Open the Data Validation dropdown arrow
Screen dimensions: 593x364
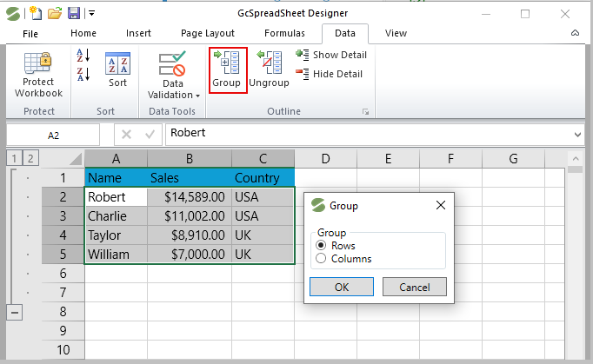198,96
